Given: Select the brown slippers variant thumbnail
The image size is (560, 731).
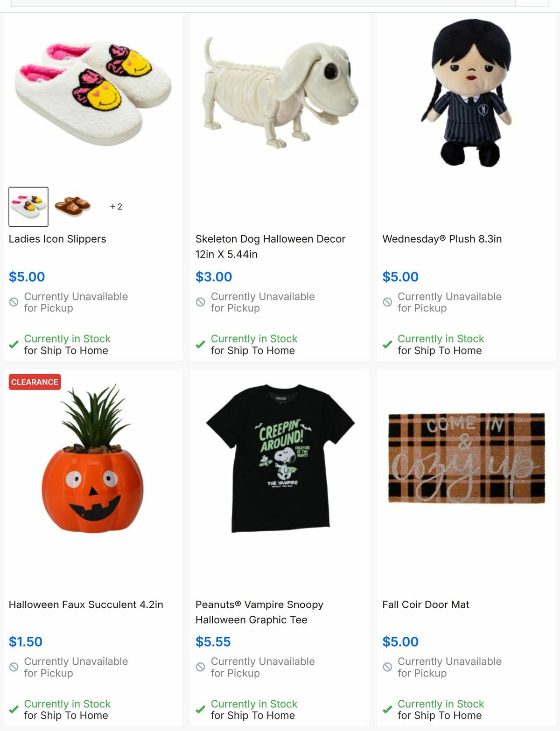Looking at the screenshot, I should pyautogui.click(x=72, y=207).
